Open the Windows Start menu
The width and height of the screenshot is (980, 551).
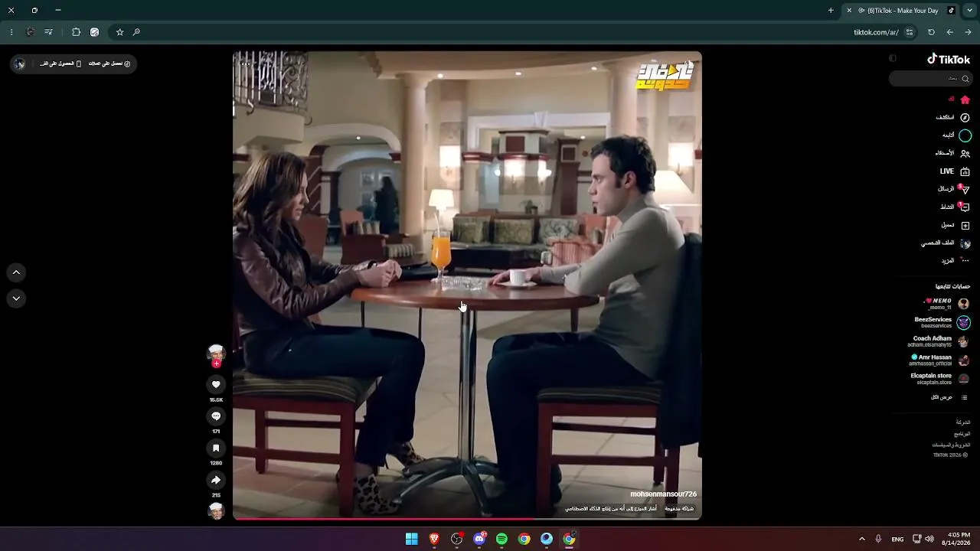coord(412,539)
